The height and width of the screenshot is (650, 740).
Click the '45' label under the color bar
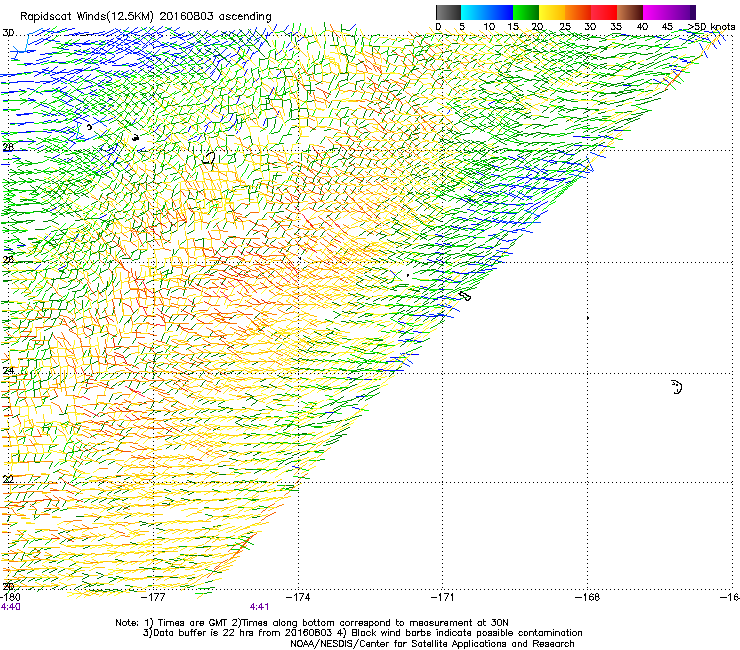(666, 27)
